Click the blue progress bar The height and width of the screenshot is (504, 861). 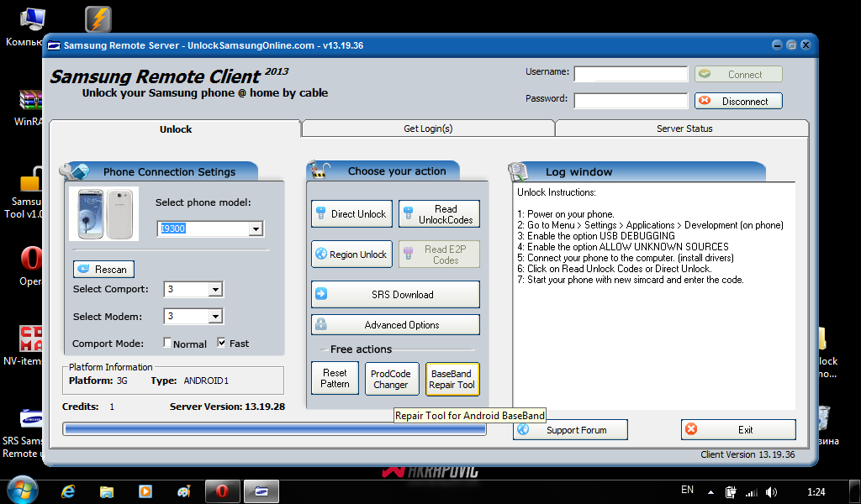click(x=274, y=429)
